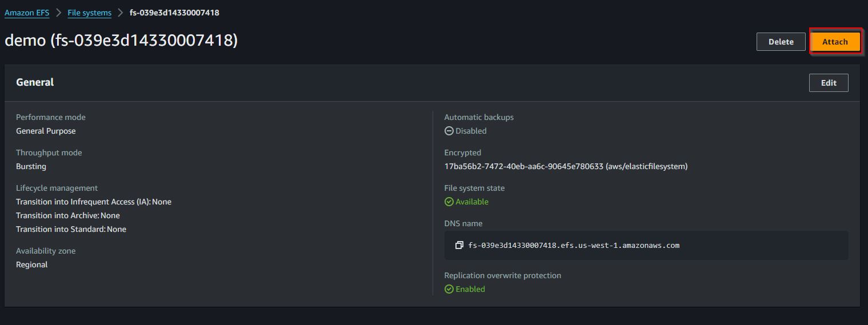Click the Disabled backups status icon
This screenshot has height=325, width=868.
[449, 131]
